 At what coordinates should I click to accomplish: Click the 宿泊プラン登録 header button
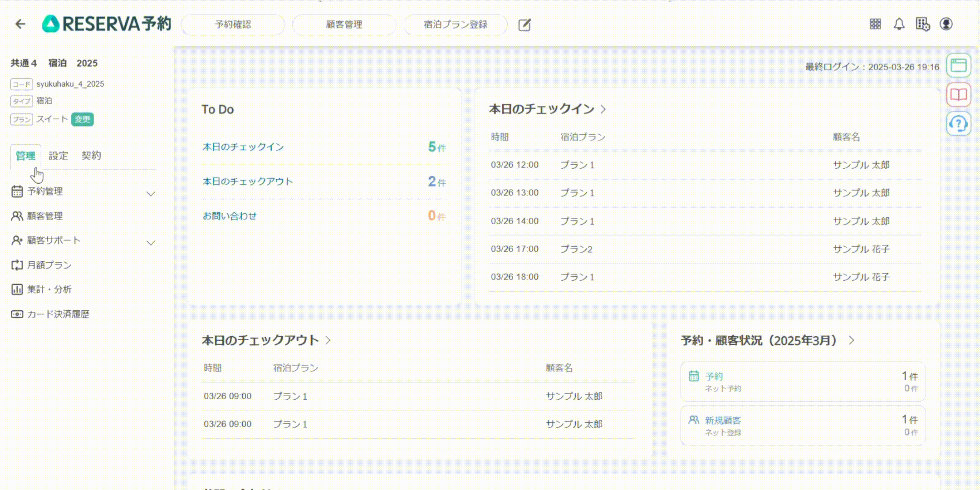[456, 24]
